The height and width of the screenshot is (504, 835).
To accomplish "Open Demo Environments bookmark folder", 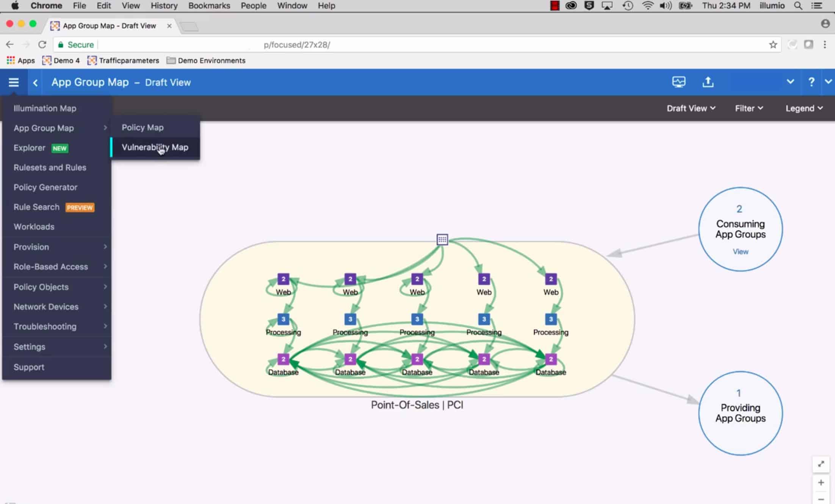I will click(x=206, y=61).
